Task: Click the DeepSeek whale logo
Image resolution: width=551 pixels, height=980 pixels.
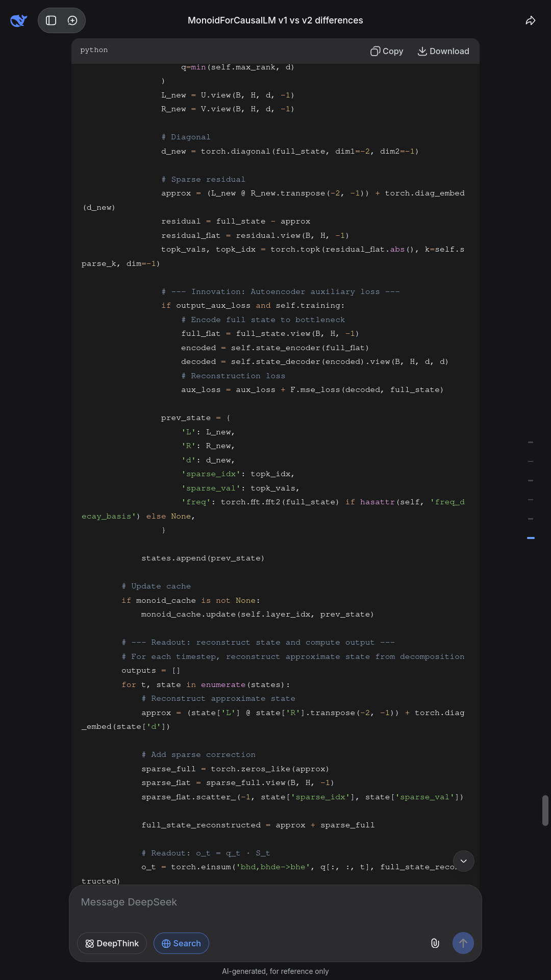Action: click(19, 20)
